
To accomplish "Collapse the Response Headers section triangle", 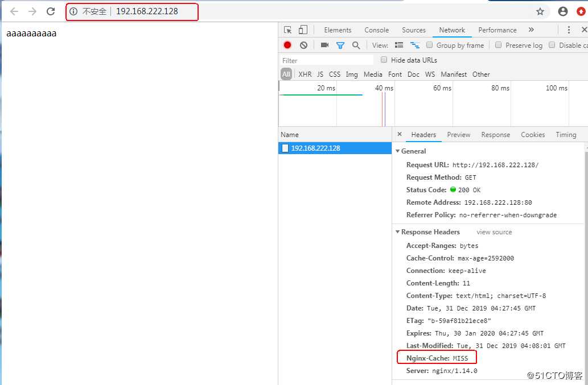I will point(397,232).
